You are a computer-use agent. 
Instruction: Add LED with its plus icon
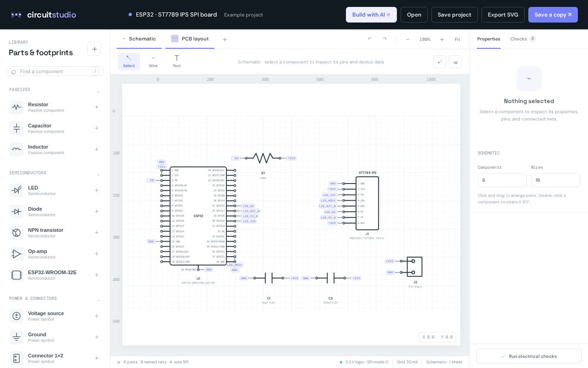click(x=96, y=190)
